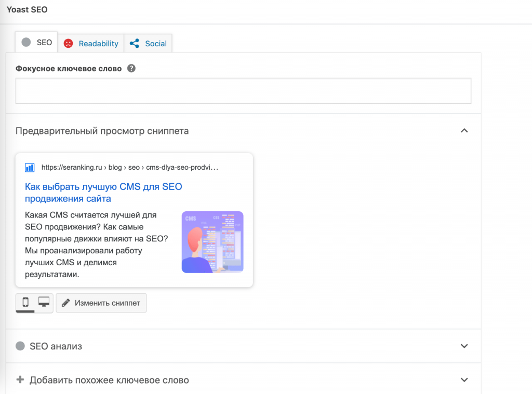
Task: Click Добавить похожее ключевое слово label
Action: 109,380
